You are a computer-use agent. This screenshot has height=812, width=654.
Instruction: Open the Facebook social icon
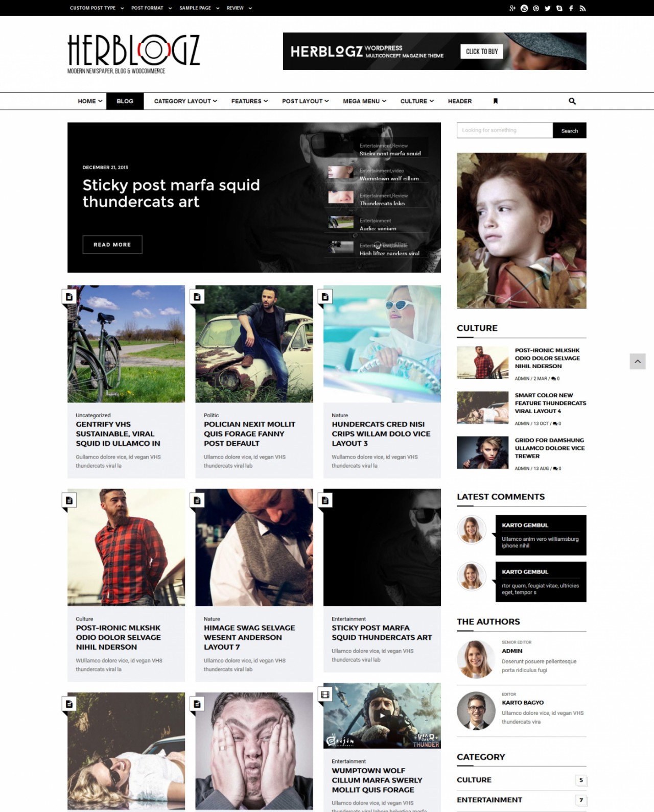(x=571, y=8)
